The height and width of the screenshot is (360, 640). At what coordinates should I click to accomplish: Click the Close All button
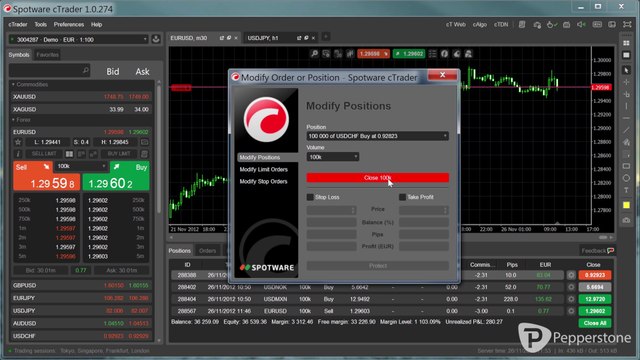(595, 323)
